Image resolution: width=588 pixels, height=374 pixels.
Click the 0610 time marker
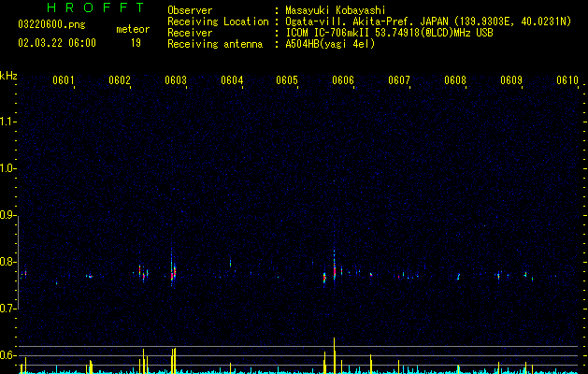click(x=567, y=80)
